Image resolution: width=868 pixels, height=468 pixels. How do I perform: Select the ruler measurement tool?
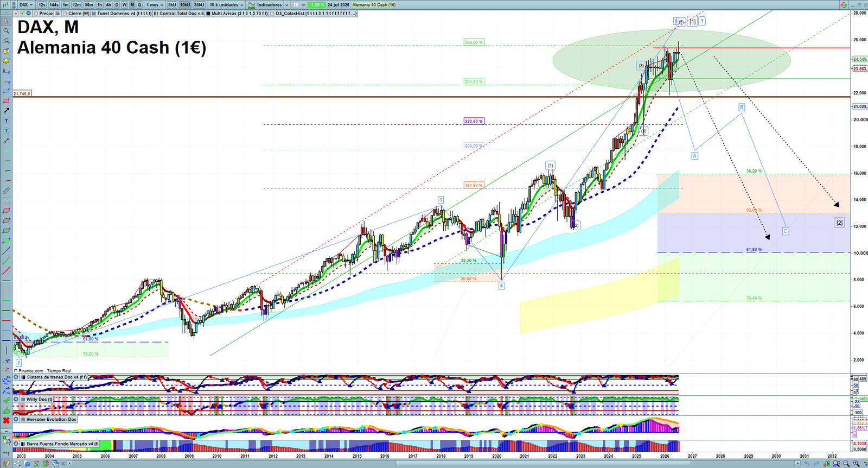tap(6, 191)
